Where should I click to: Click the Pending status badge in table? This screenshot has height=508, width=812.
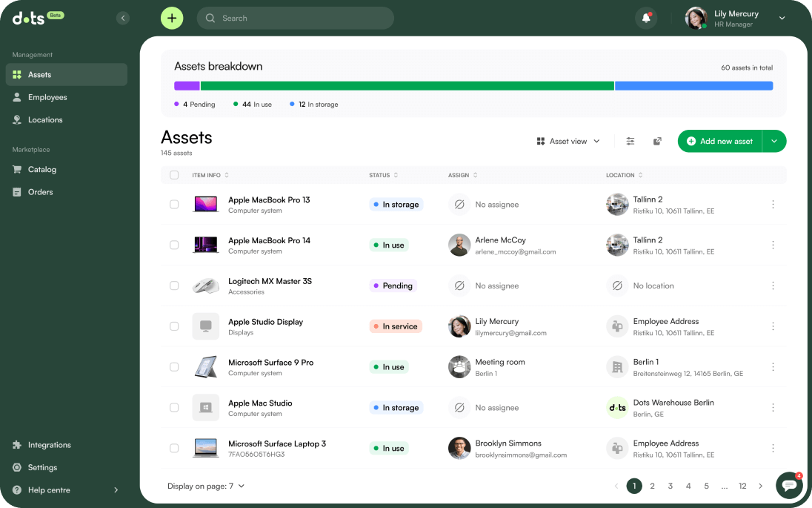393,286
